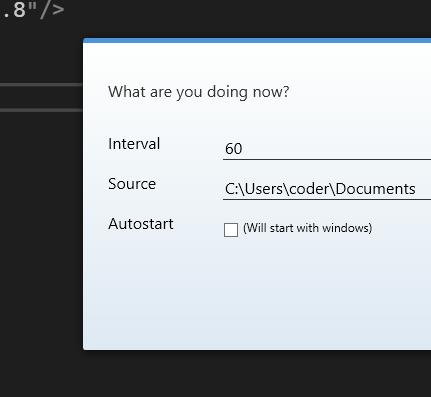Click the Source label

[132, 184]
